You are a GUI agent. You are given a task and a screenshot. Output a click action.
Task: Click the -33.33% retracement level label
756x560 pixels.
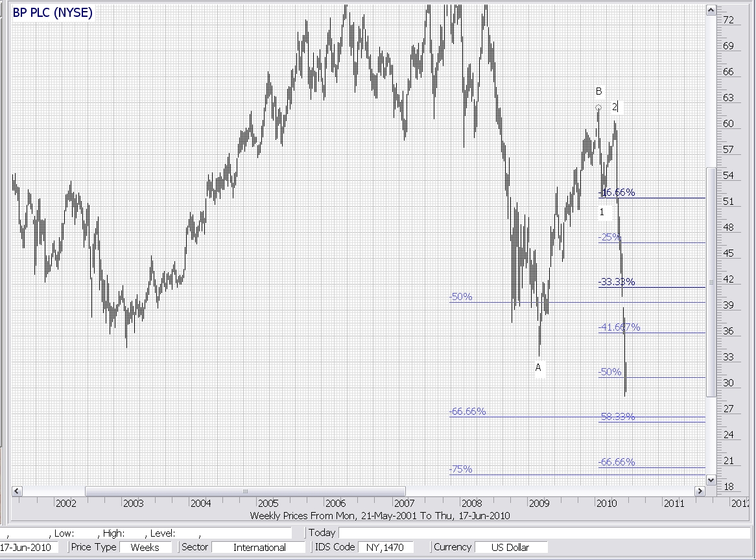pos(617,282)
